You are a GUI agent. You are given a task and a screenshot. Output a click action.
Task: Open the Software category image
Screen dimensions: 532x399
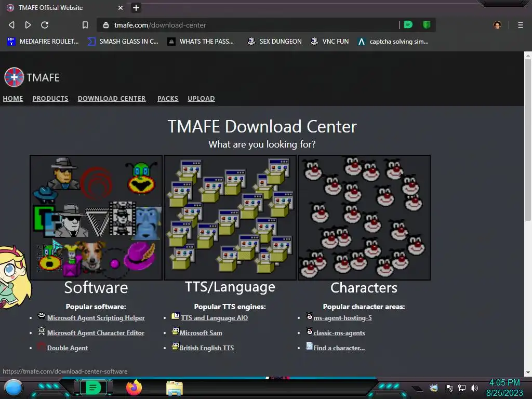[96, 218]
